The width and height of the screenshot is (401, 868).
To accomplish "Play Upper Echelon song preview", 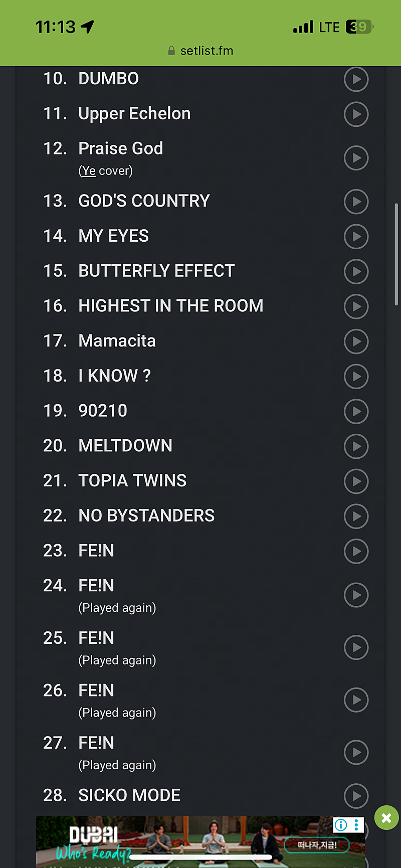I will (x=356, y=114).
